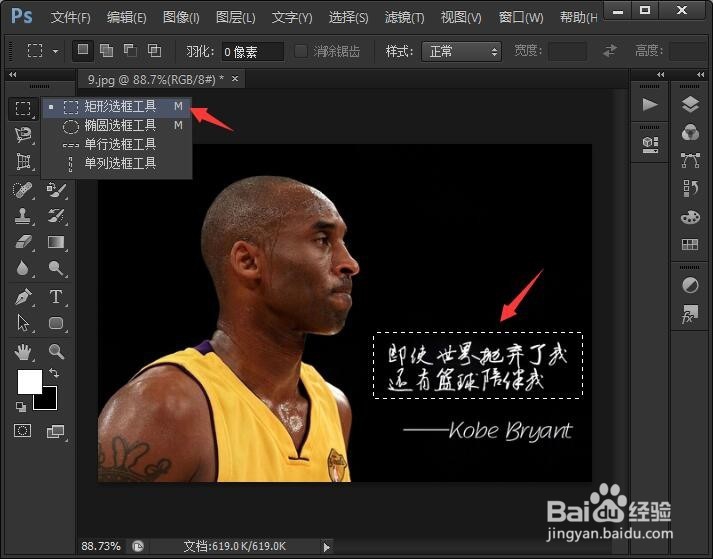Open the 选择(S) menu

click(x=348, y=17)
